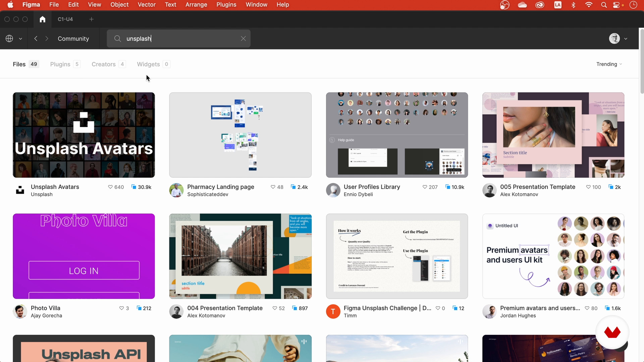Like Unsplash Avatars via heart icon
The height and width of the screenshot is (362, 644).
110,187
